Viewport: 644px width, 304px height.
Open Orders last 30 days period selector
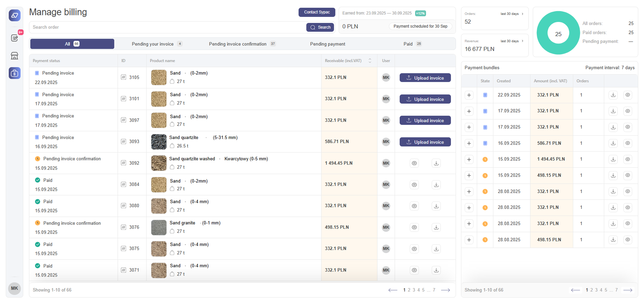click(512, 14)
